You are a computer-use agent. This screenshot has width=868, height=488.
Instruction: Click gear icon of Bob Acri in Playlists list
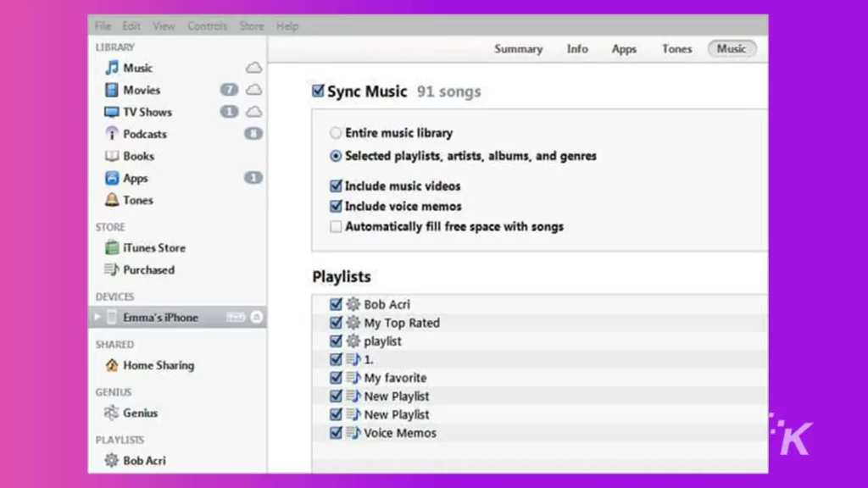(x=353, y=304)
